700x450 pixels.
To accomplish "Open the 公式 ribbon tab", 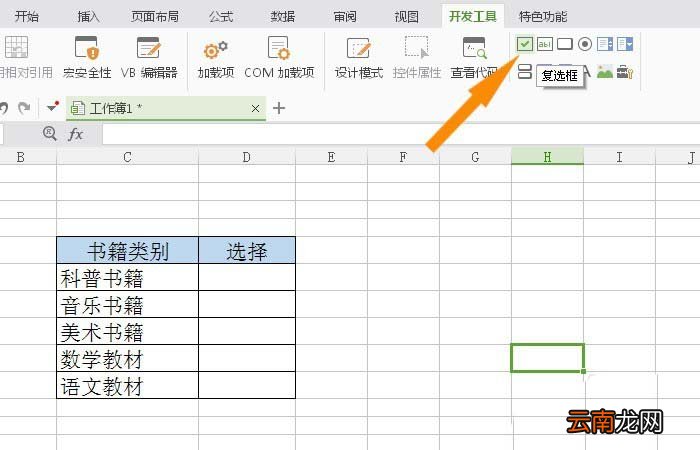I will 221,17.
